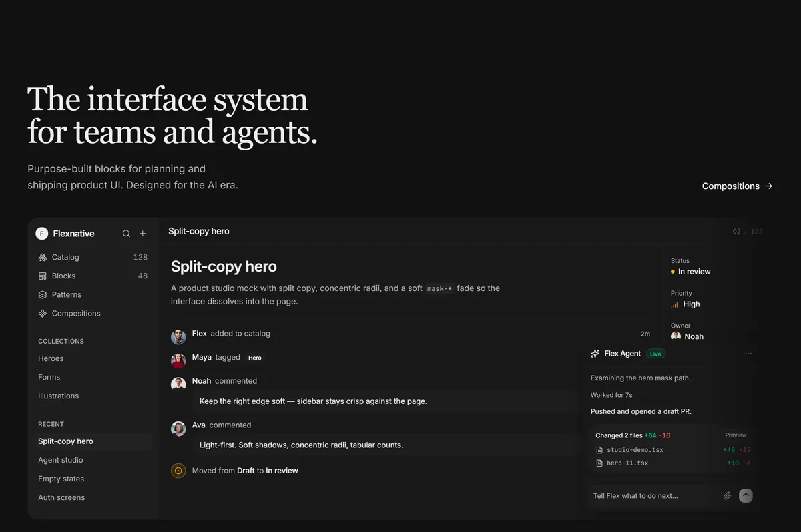Select Agent studio from recent list
This screenshot has width=801, height=532.
pos(61,460)
